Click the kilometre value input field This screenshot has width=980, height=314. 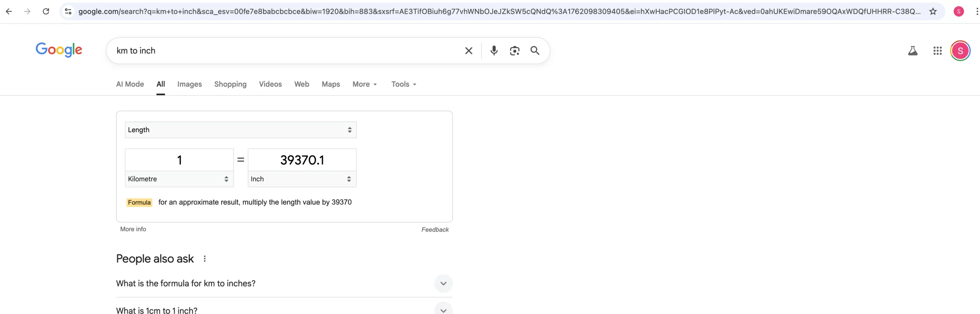point(179,160)
